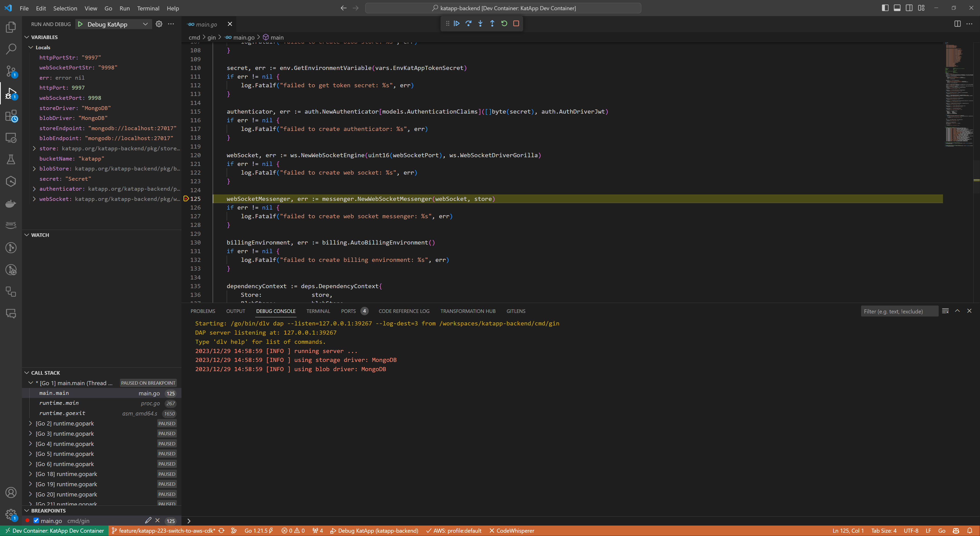Image resolution: width=980 pixels, height=536 pixels.
Task: Click Dev Container status bar button
Action: (54, 531)
